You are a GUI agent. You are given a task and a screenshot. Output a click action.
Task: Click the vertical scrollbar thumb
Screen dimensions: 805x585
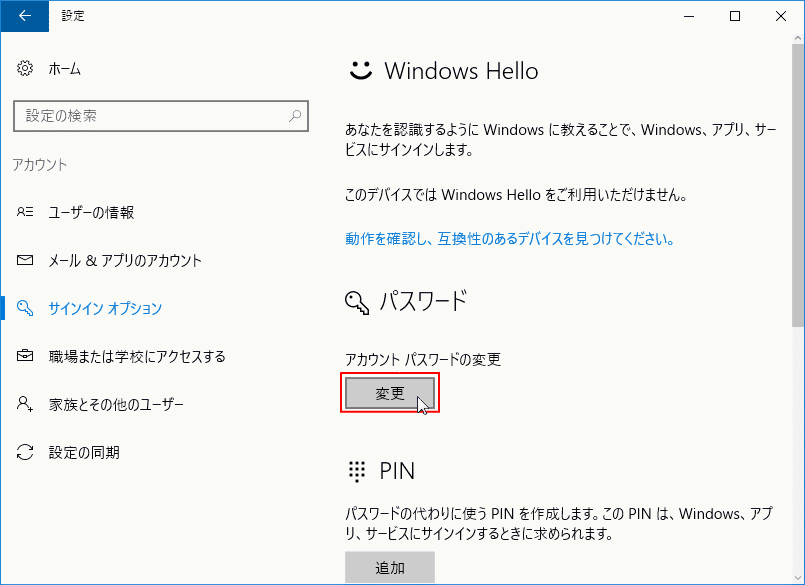pos(798,185)
